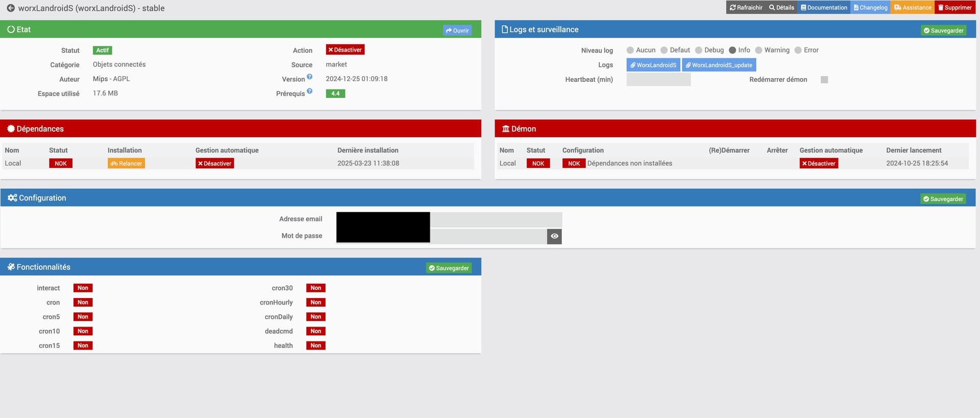
Task: Click the NOK status badge in Dépendances
Action: point(61,163)
